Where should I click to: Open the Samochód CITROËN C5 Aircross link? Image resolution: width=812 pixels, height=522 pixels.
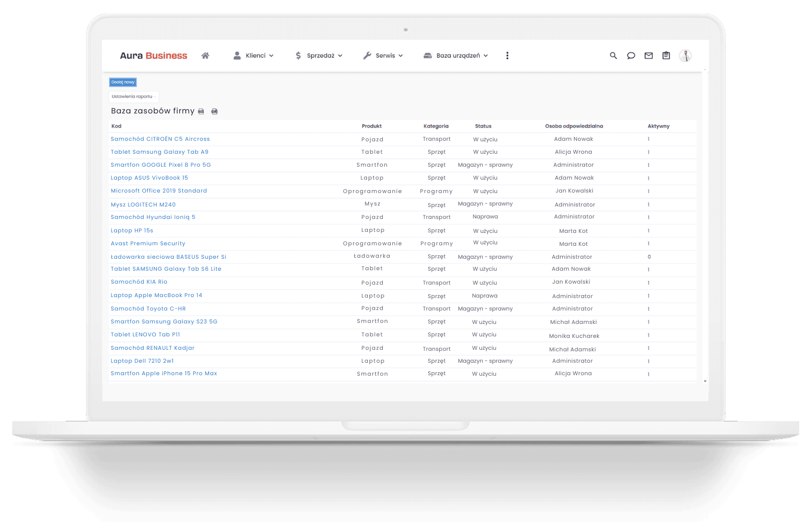160,139
